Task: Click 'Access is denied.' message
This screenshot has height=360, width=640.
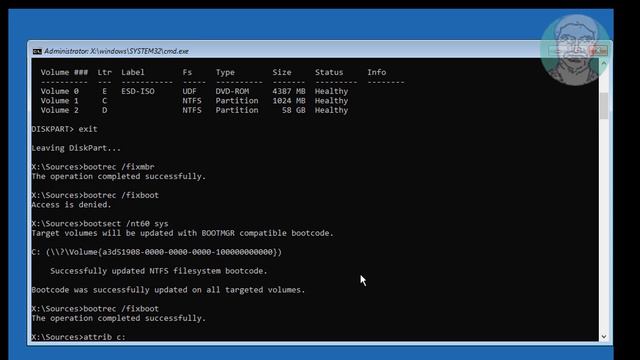Action: 71,205
